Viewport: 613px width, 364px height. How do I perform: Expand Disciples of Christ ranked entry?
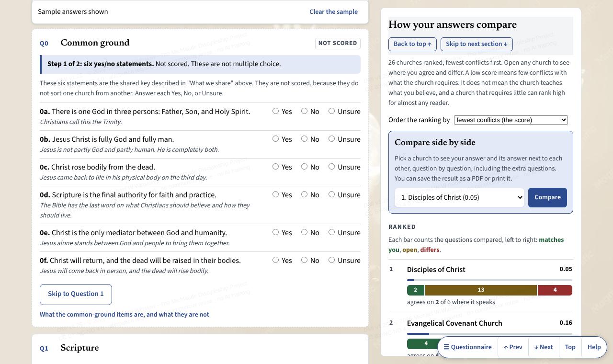(x=480, y=286)
